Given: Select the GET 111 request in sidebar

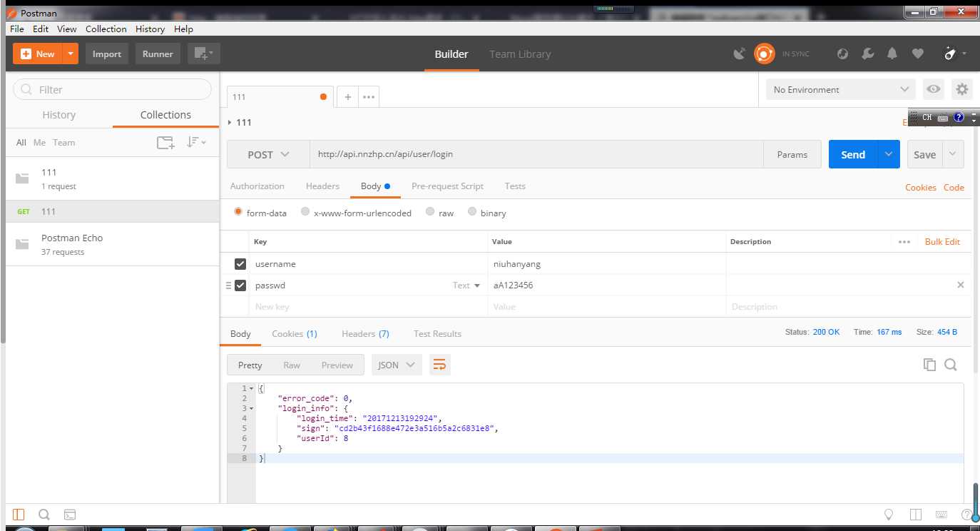Looking at the screenshot, I should 113,211.
